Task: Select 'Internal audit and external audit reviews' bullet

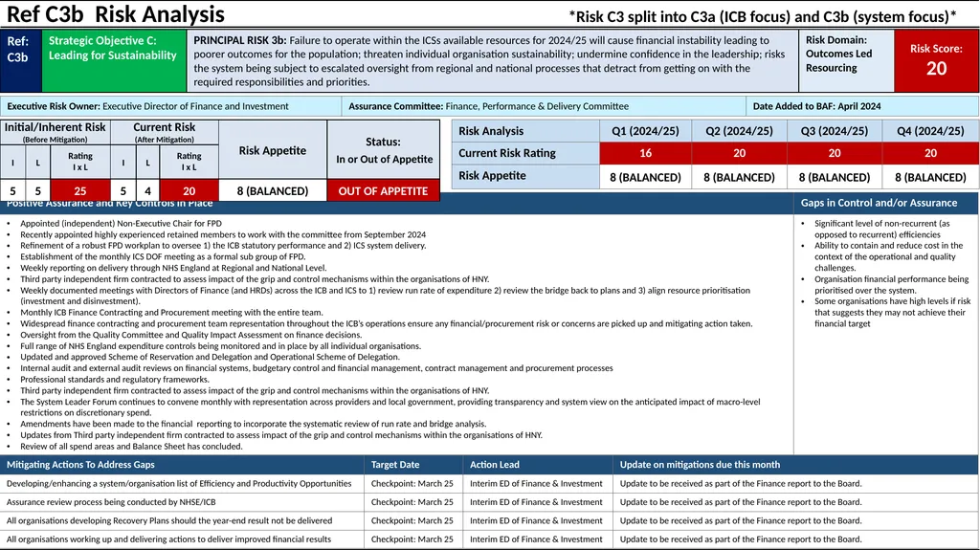Action: (316, 368)
